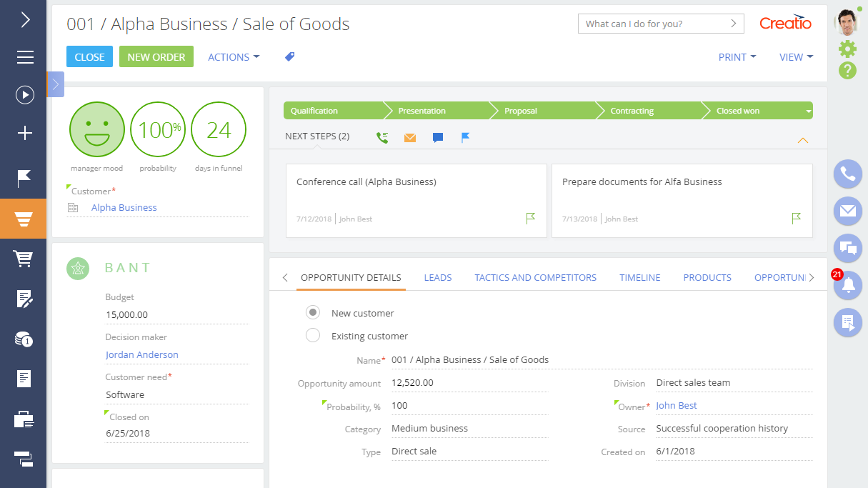Open the notifications bell with 21 badge

848,286
